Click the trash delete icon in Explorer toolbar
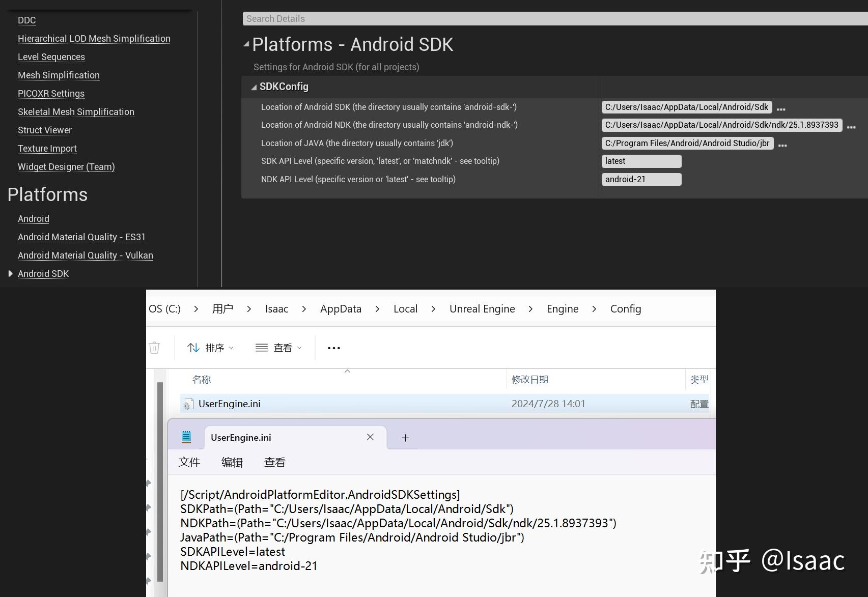Screen dimensions: 868x597 155,347
